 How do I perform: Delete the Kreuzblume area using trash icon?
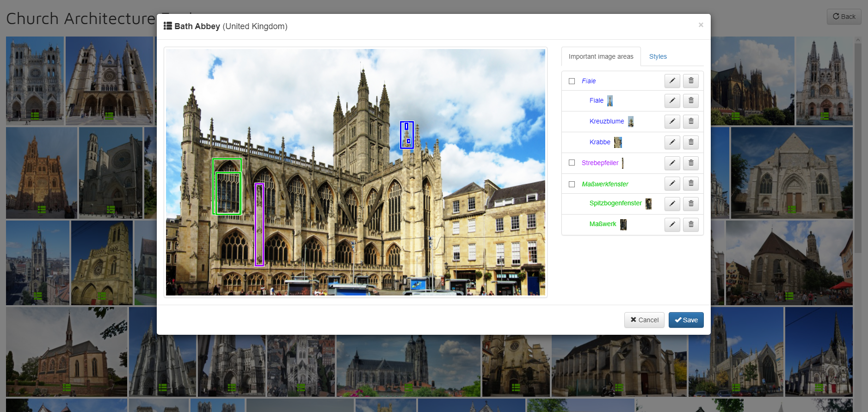691,122
